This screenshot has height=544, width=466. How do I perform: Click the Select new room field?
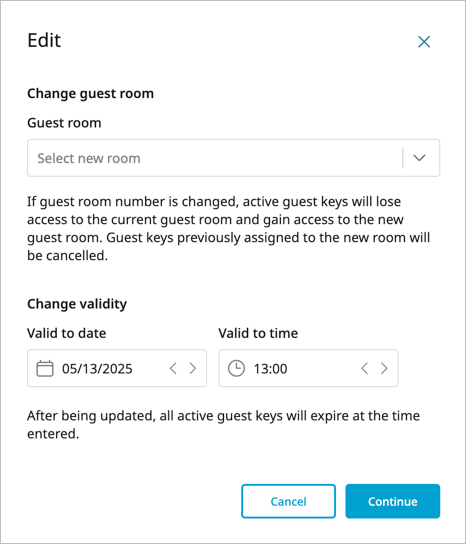pos(233,158)
